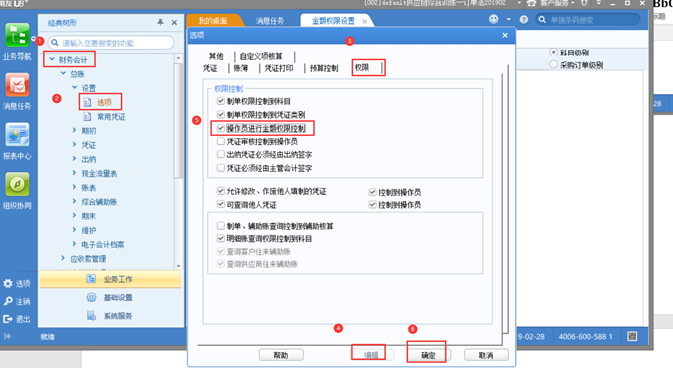Click the 帮助 button
This screenshot has height=368, width=673.
281,355
